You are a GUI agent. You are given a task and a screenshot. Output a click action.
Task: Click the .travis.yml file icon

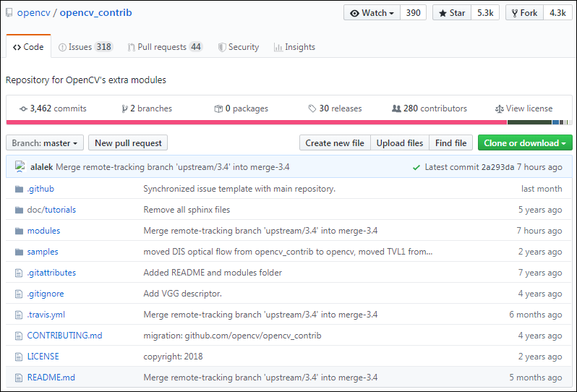pyautogui.click(x=19, y=315)
